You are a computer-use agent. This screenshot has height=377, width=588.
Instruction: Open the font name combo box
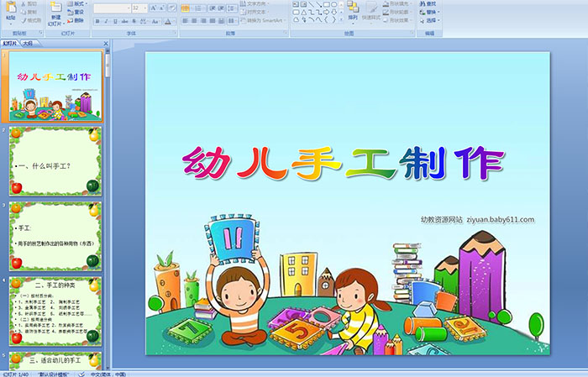[112, 8]
